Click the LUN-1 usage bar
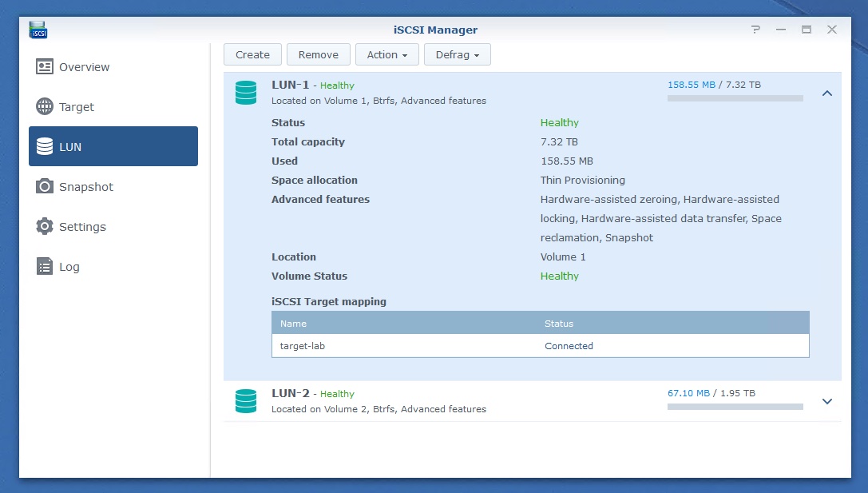The image size is (868, 493). [735, 98]
